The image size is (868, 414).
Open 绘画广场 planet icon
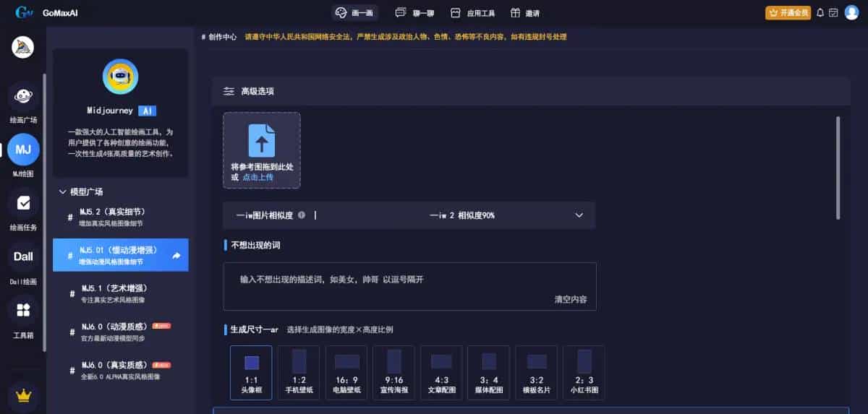click(x=23, y=96)
